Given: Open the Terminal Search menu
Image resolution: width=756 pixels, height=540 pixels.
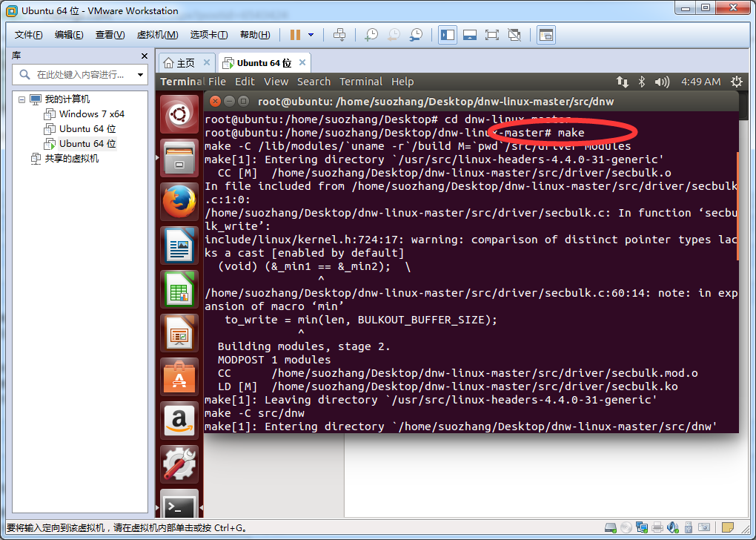Looking at the screenshot, I should [314, 82].
